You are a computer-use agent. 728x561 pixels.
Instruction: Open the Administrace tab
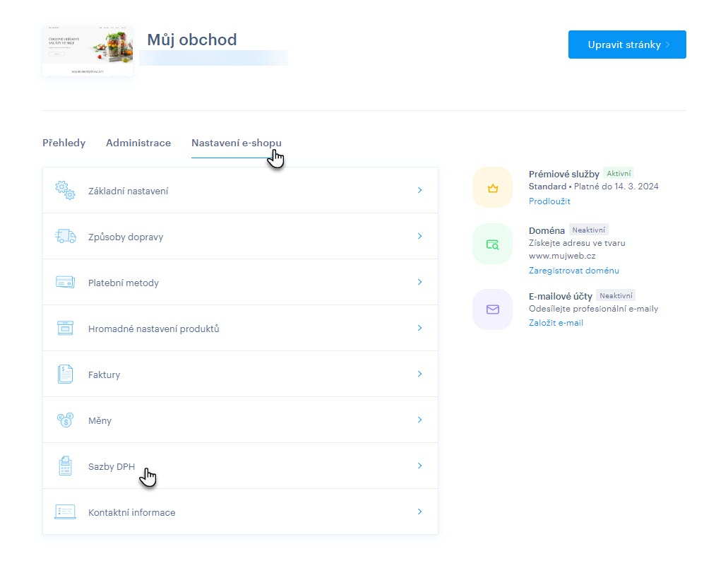pos(138,143)
